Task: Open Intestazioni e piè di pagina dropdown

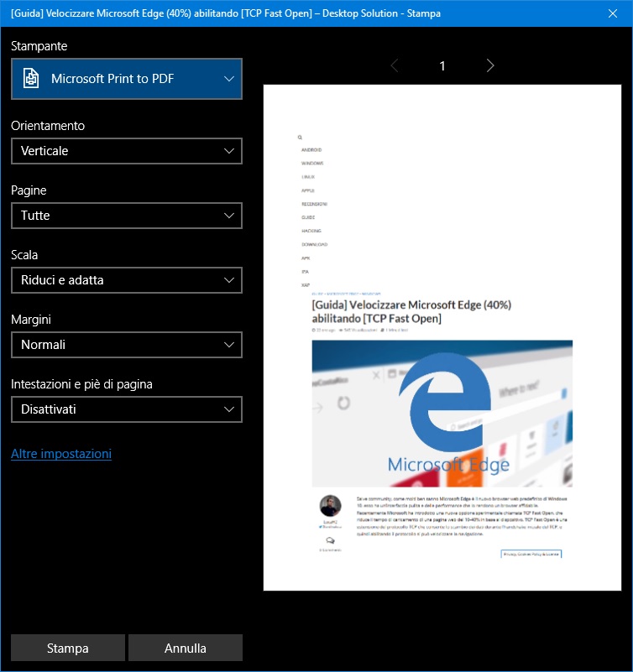Action: click(x=127, y=409)
